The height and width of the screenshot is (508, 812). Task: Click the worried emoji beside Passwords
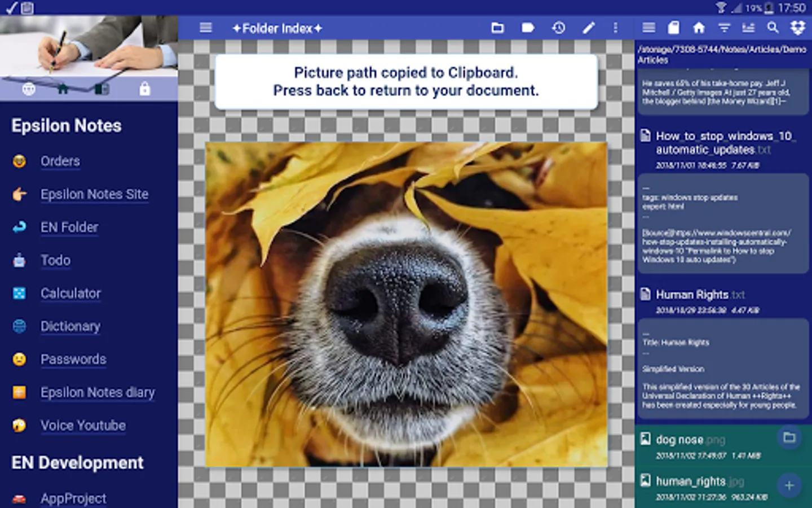click(x=19, y=360)
